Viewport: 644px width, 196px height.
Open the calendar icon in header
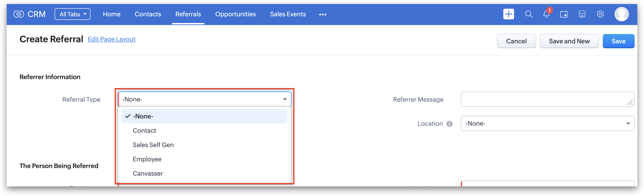pos(564,14)
